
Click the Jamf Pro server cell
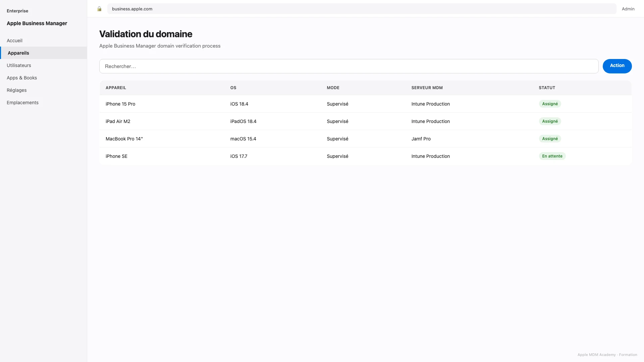pos(421,139)
